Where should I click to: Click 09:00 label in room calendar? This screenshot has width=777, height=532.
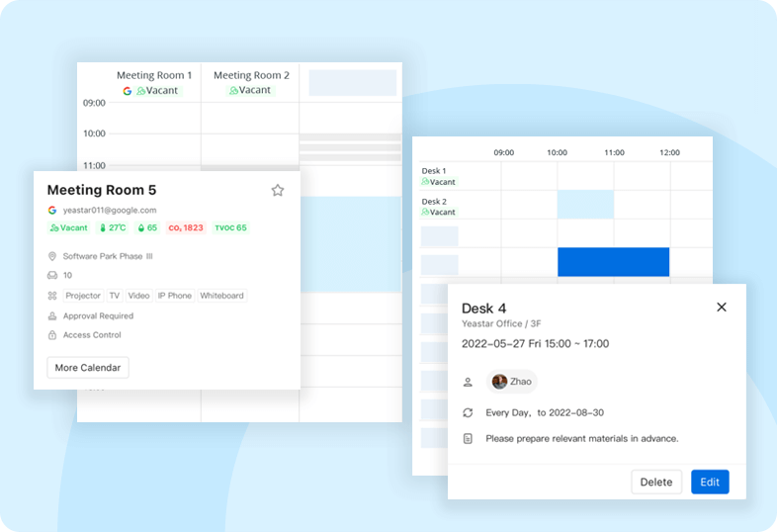coord(94,103)
